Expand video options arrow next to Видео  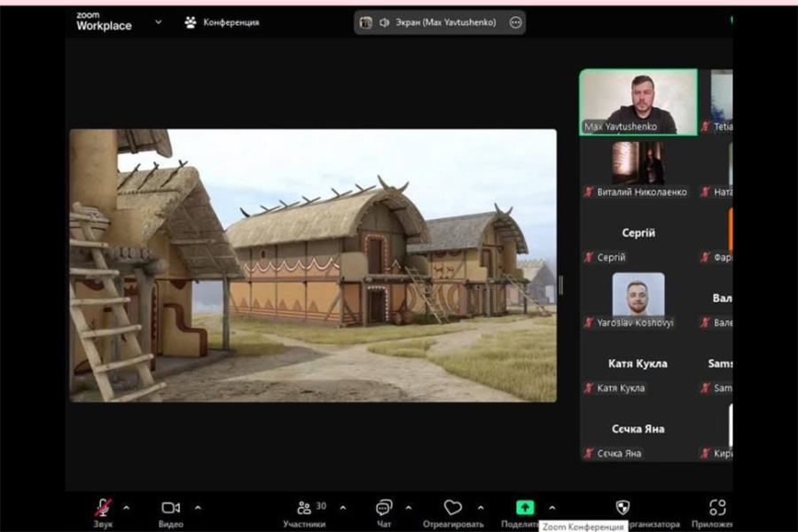point(198,507)
